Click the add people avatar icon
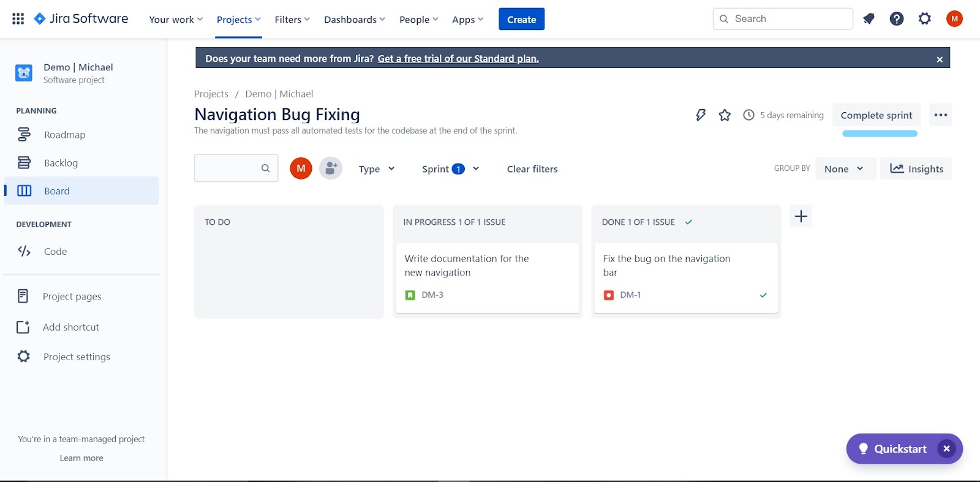The image size is (980, 482). click(x=331, y=168)
